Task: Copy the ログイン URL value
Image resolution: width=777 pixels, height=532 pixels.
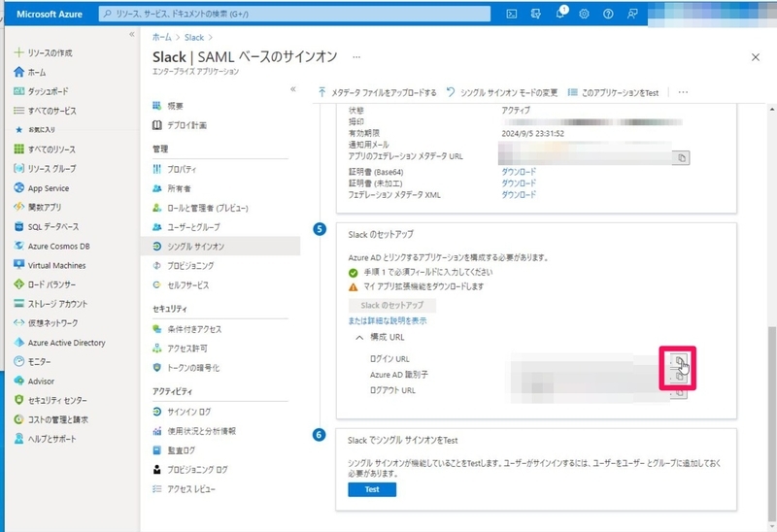Action: tap(679, 360)
